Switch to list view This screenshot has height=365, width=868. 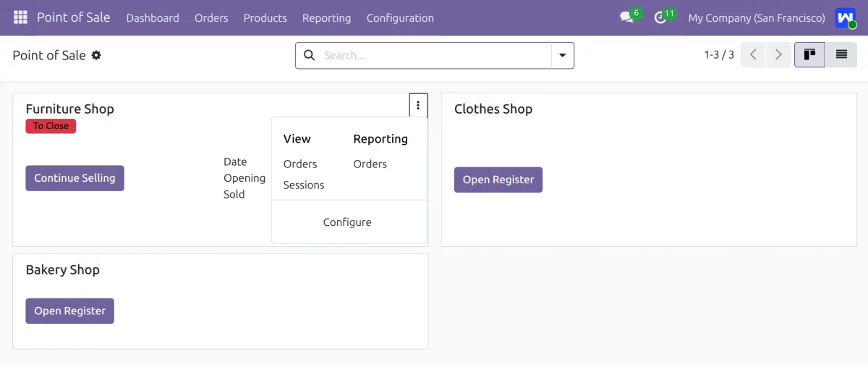[x=841, y=55]
